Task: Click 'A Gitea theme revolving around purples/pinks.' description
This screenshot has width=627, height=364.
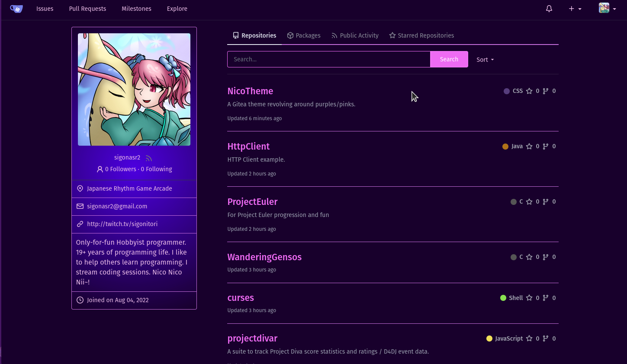Action: 291,104
